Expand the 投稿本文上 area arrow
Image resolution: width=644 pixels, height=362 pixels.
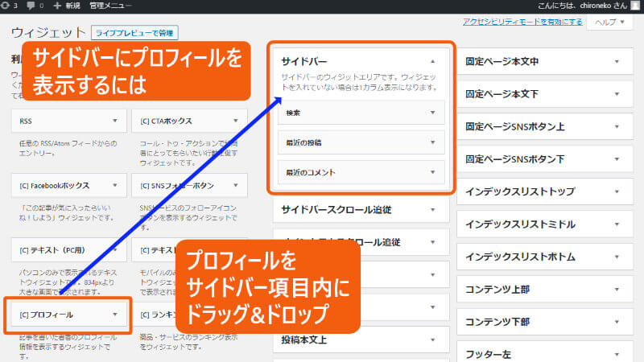point(432,339)
